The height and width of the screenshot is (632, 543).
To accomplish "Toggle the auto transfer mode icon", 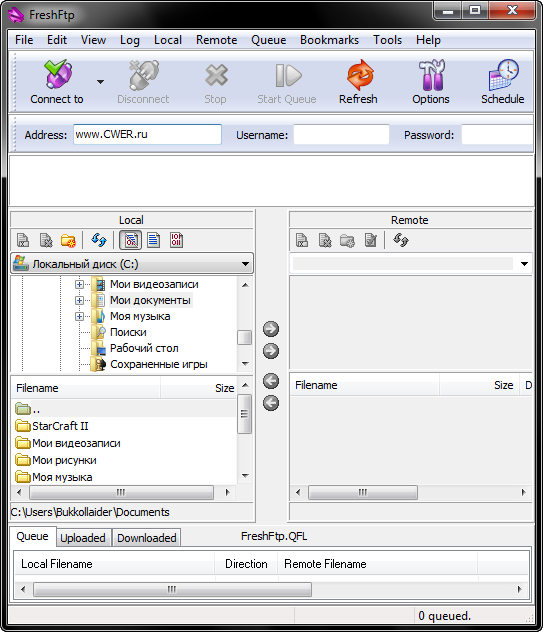I will [x=131, y=240].
